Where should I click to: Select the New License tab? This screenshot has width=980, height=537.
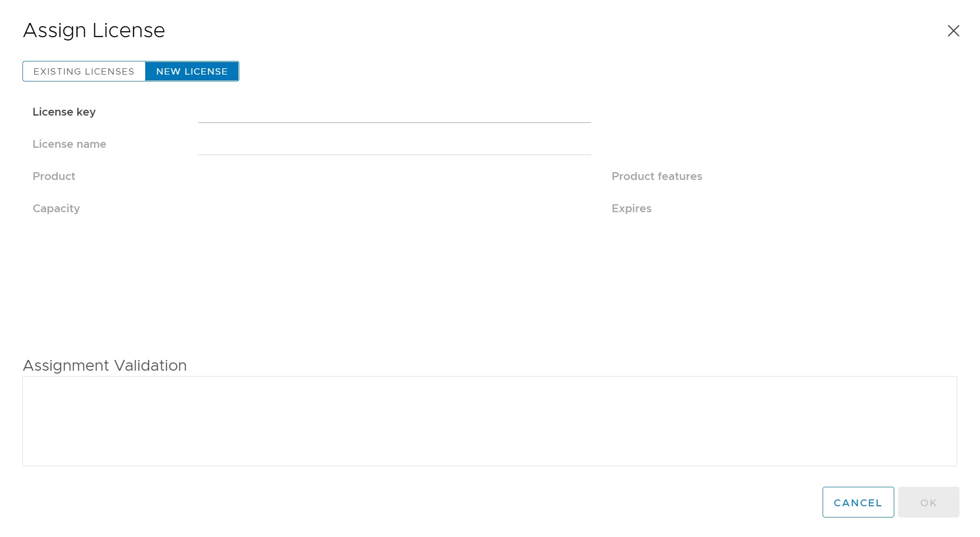click(192, 71)
